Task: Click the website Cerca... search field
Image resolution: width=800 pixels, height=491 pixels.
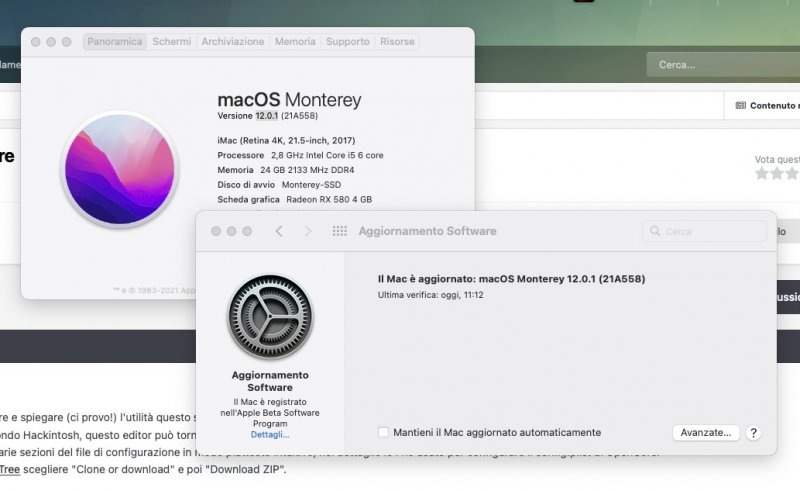Action: 723,65
